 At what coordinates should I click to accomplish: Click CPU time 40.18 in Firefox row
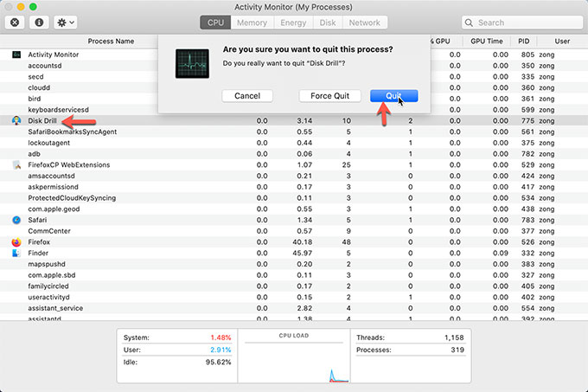(303, 242)
